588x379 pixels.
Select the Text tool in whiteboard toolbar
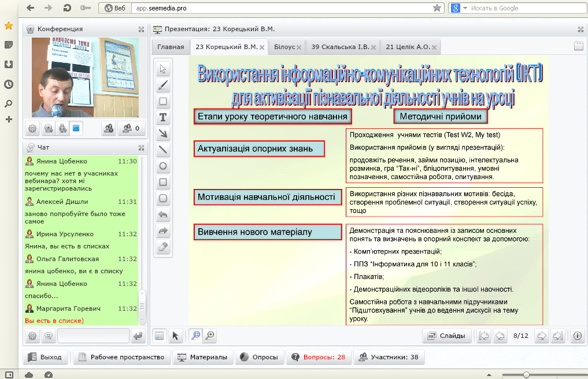click(x=163, y=118)
